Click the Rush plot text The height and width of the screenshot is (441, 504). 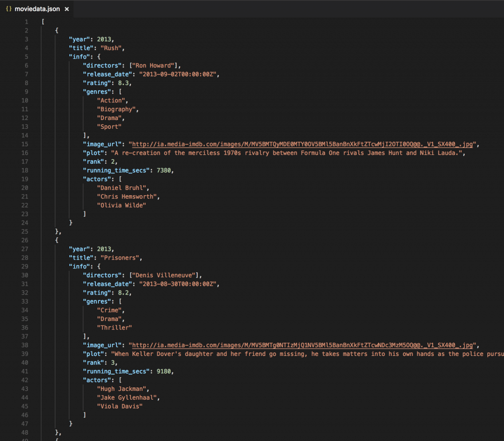[286, 153]
